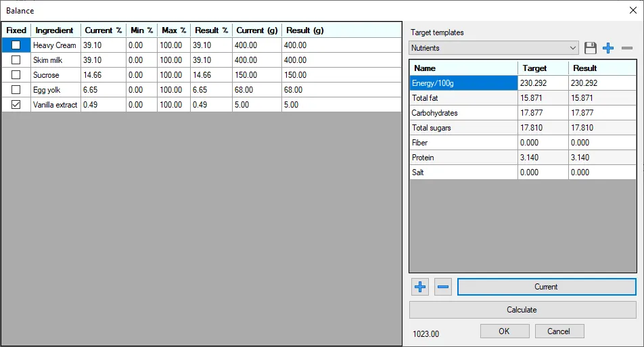
Task: Click the Current (g) column header
Action: coord(256,30)
